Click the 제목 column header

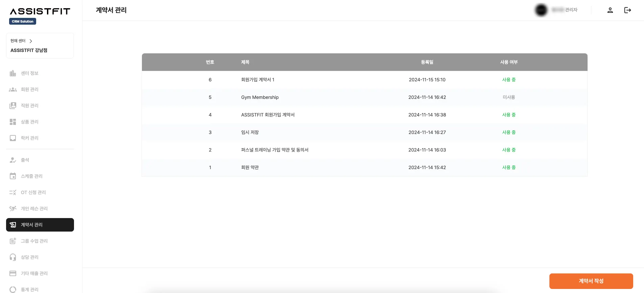(x=245, y=62)
